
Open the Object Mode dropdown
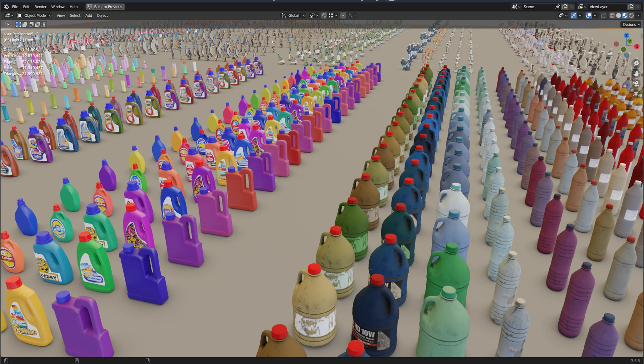pos(34,15)
